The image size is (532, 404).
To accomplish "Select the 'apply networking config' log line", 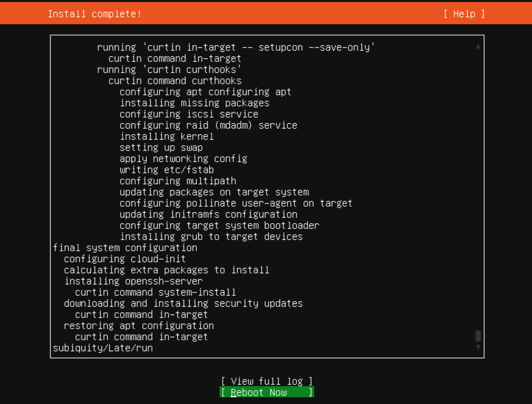I will pos(183,159).
